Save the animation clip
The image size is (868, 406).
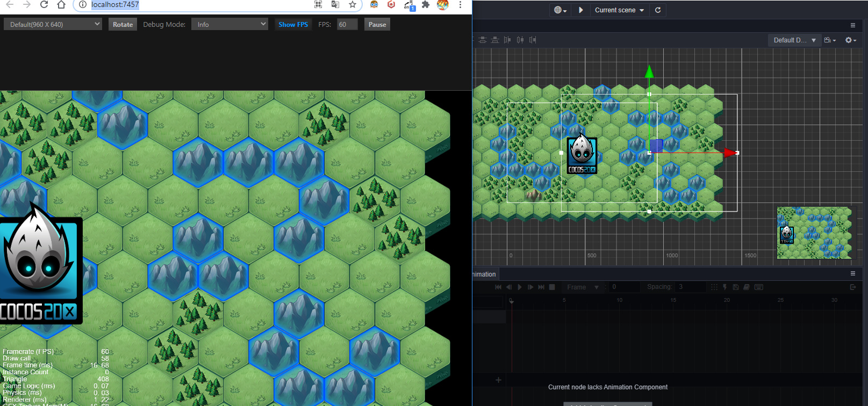coord(736,287)
